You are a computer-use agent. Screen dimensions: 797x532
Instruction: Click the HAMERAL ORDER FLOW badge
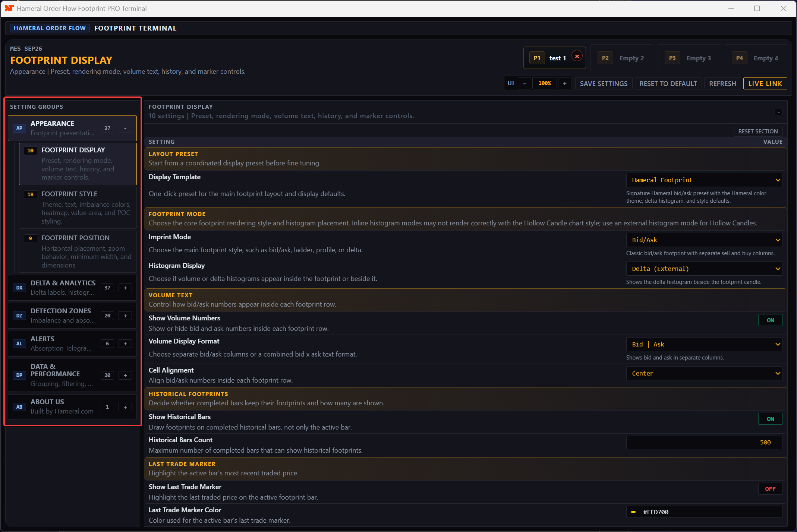pos(50,28)
